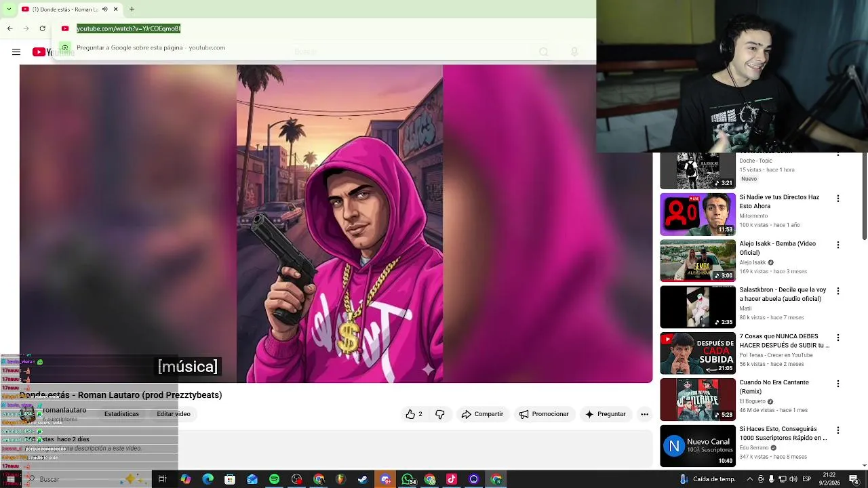Open Microsoft Store from the taskbar

tap(230, 479)
